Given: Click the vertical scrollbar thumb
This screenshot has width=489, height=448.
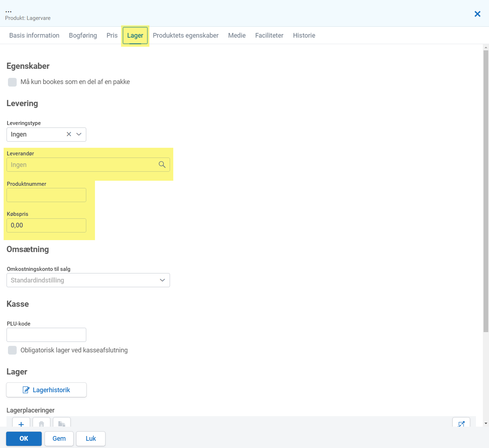Looking at the screenshot, I should pos(486,191).
